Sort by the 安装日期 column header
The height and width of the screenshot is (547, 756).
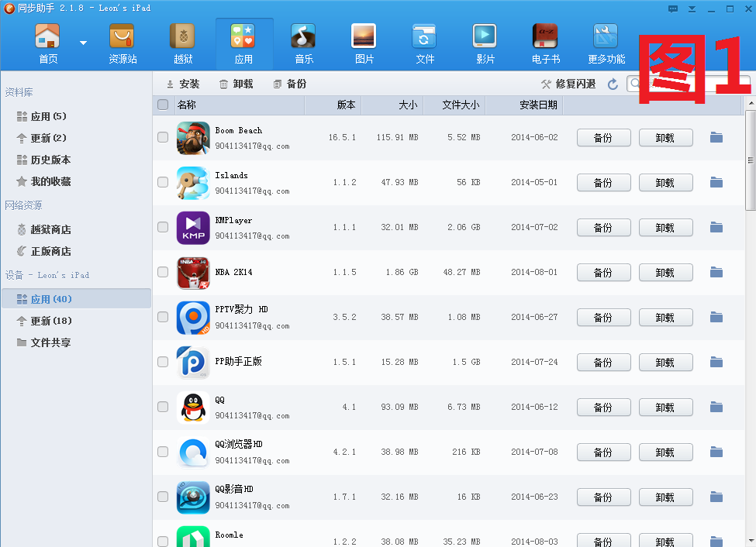[x=524, y=105]
